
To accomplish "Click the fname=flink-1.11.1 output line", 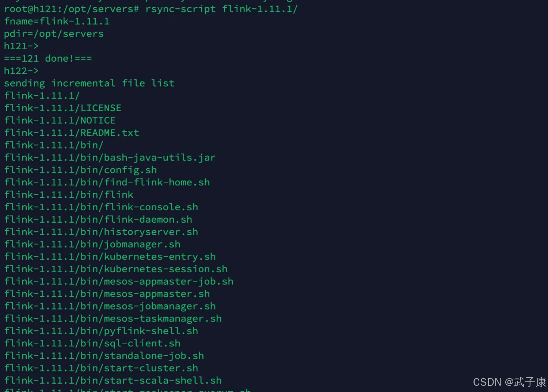I will [57, 21].
